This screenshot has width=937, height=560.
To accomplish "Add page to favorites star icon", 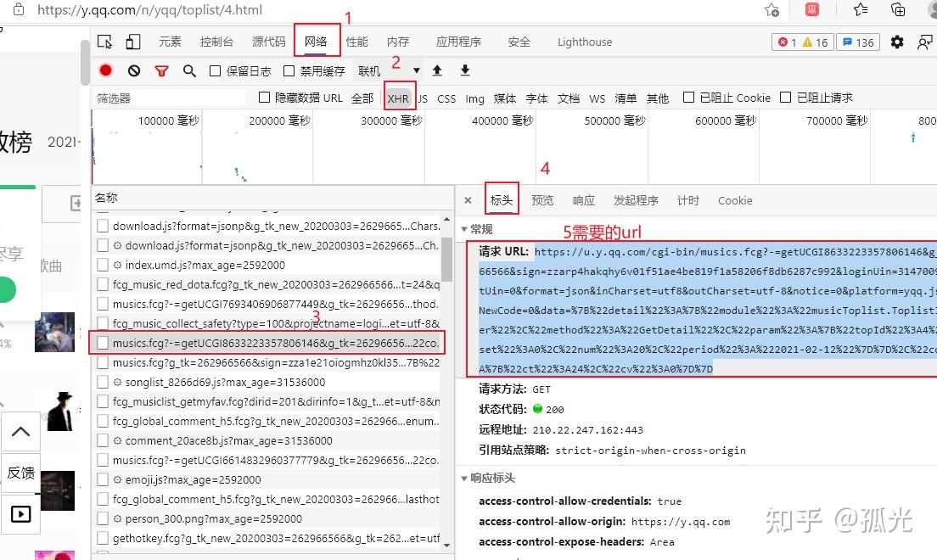I will point(772,9).
